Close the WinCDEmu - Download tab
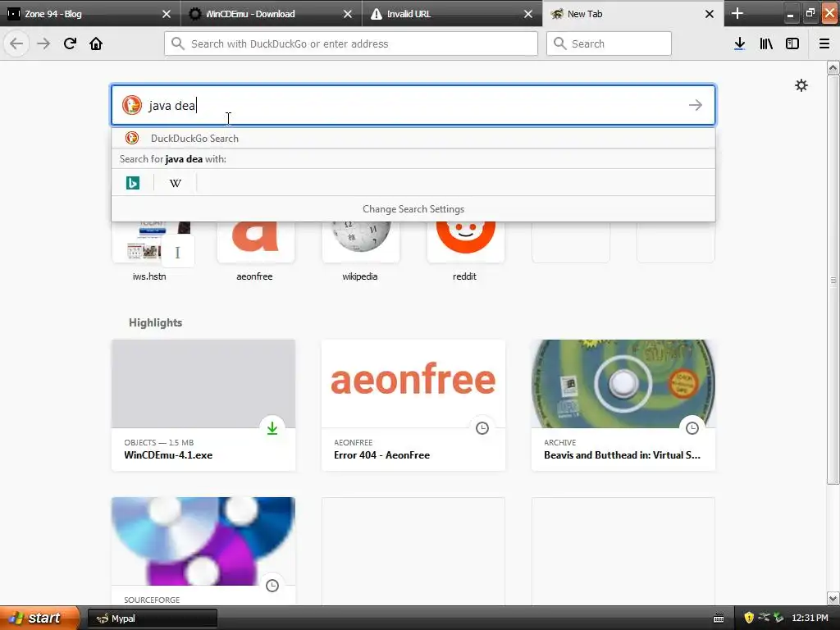840x630 pixels. 348,14
